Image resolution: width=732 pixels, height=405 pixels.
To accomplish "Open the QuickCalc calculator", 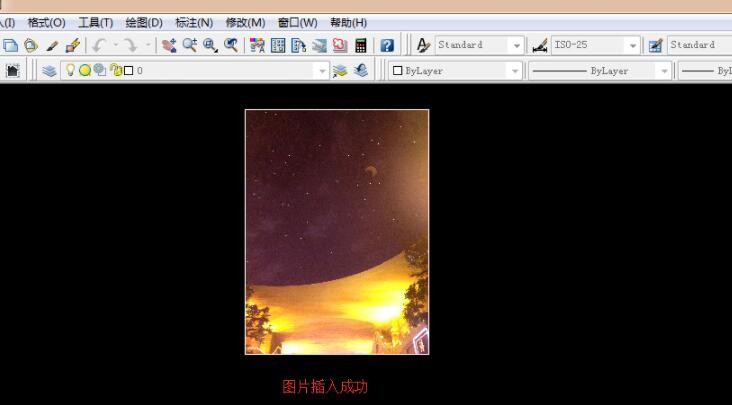I will tap(360, 46).
